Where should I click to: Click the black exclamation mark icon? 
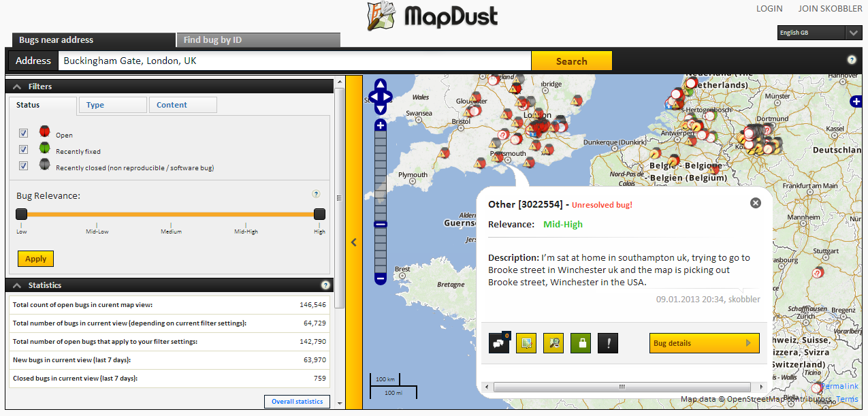[x=608, y=343]
